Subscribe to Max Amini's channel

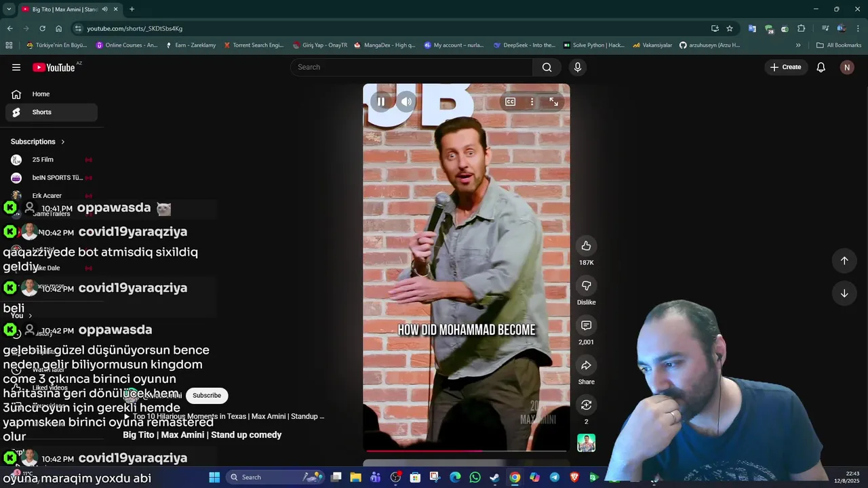[207, 395]
